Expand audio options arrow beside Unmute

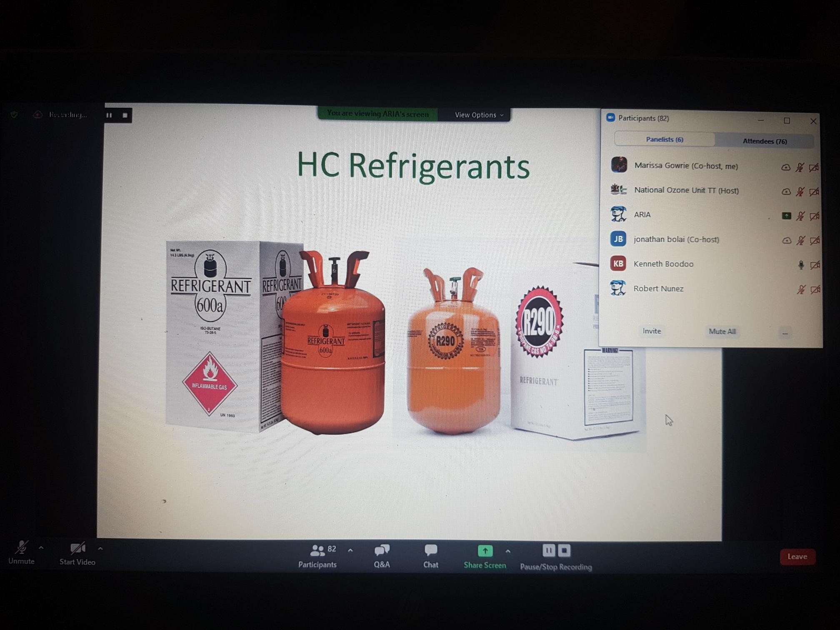point(41,548)
